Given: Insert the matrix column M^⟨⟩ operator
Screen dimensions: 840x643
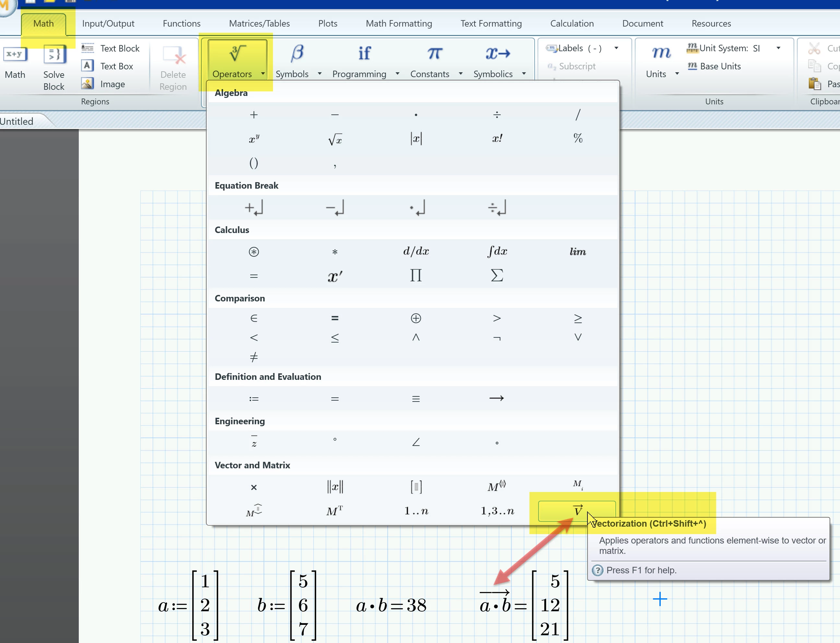Looking at the screenshot, I should (x=497, y=486).
